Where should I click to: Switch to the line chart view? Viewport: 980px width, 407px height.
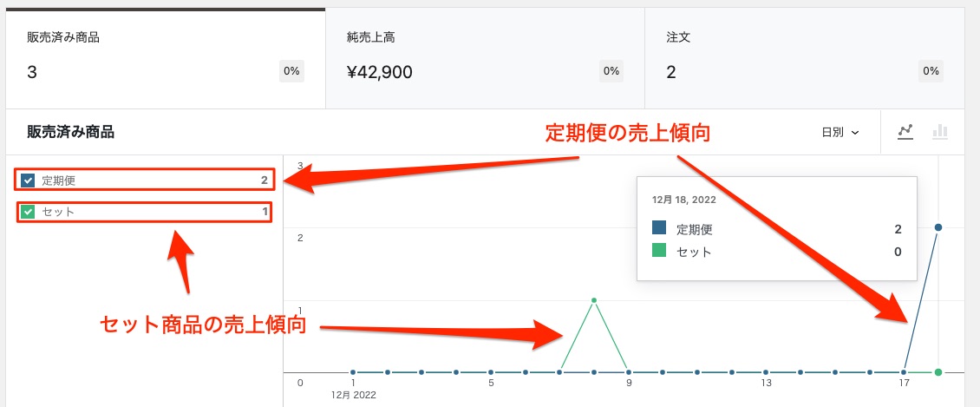click(x=905, y=132)
